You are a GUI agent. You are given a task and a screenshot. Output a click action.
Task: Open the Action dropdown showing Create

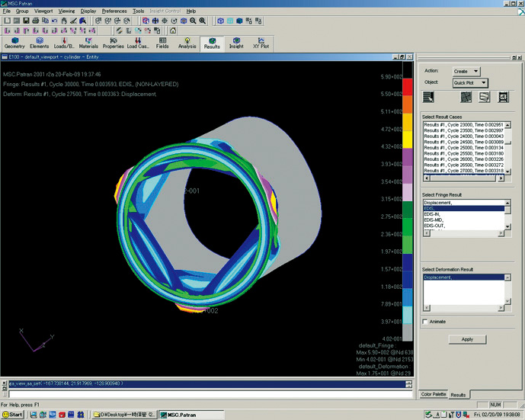[466, 72]
